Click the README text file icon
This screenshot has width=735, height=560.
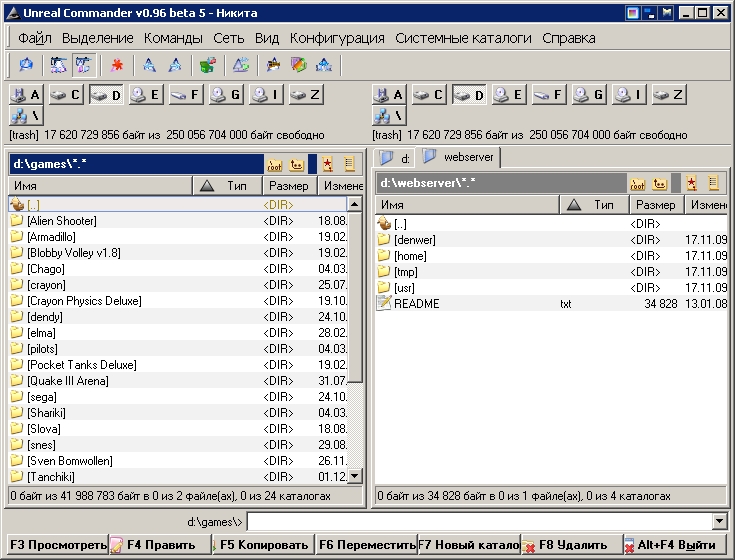coord(384,303)
